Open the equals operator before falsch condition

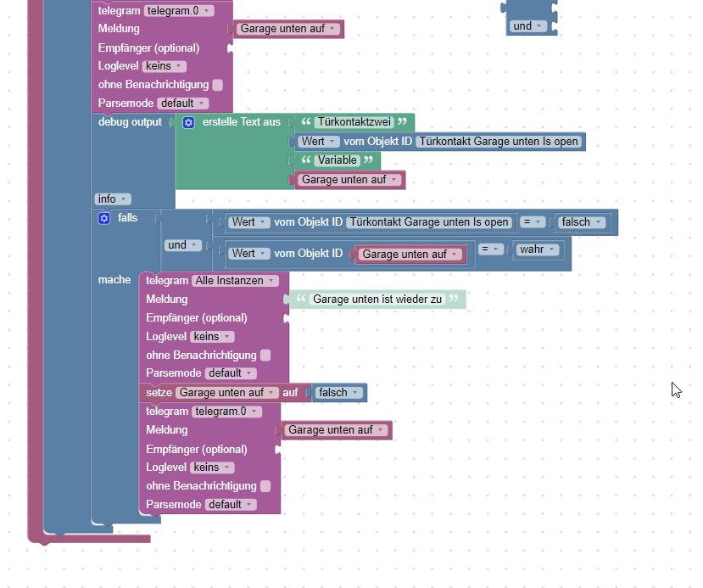(533, 222)
